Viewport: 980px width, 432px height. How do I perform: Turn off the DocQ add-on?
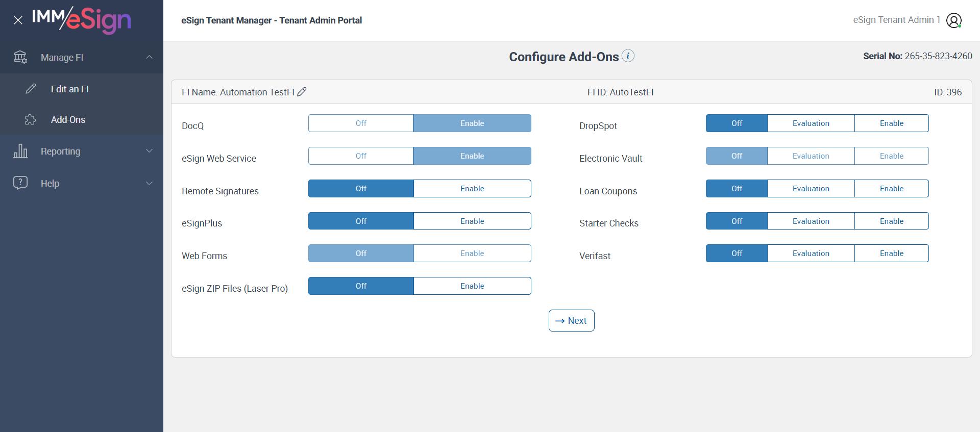[x=361, y=123]
